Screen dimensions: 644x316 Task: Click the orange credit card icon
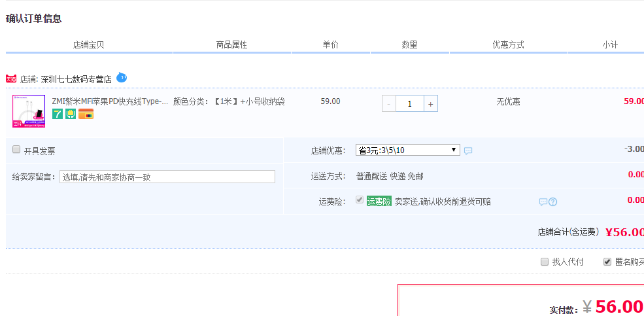(x=86, y=114)
